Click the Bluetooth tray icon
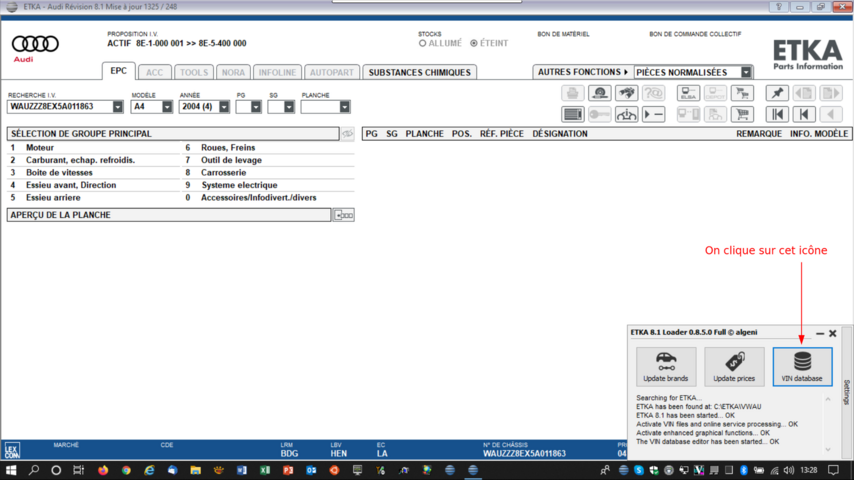Image resolution: width=854 pixels, height=480 pixels. click(743, 470)
